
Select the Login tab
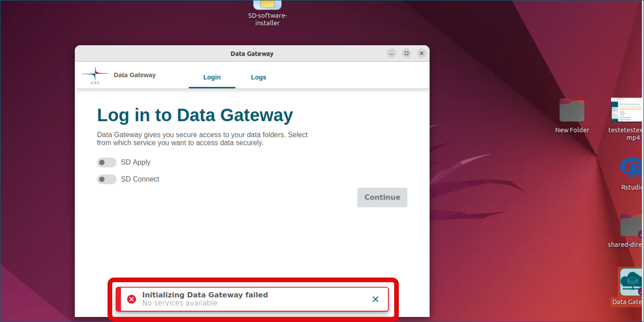(x=212, y=77)
